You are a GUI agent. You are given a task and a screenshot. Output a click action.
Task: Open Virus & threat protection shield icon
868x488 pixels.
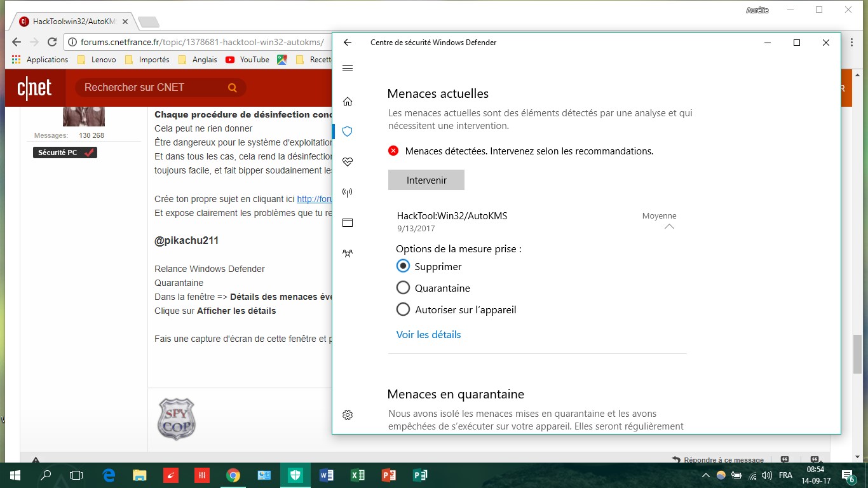pos(347,132)
